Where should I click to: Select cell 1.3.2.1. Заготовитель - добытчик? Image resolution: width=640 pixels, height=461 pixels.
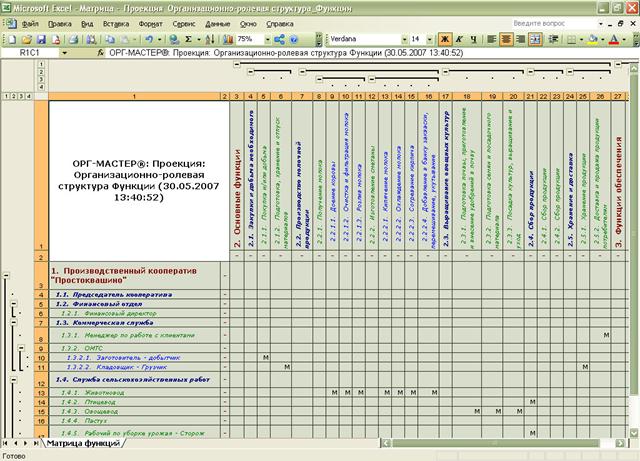(x=134, y=358)
